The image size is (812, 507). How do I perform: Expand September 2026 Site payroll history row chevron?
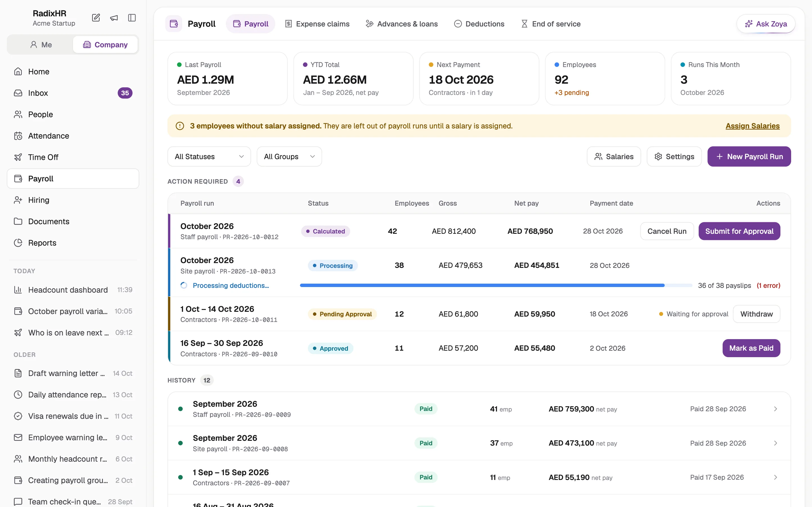point(775,443)
